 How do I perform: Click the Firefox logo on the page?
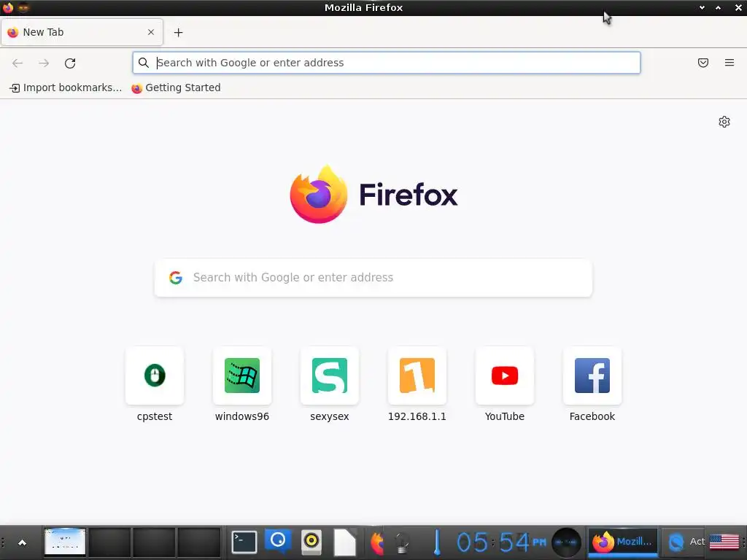pyautogui.click(x=319, y=194)
